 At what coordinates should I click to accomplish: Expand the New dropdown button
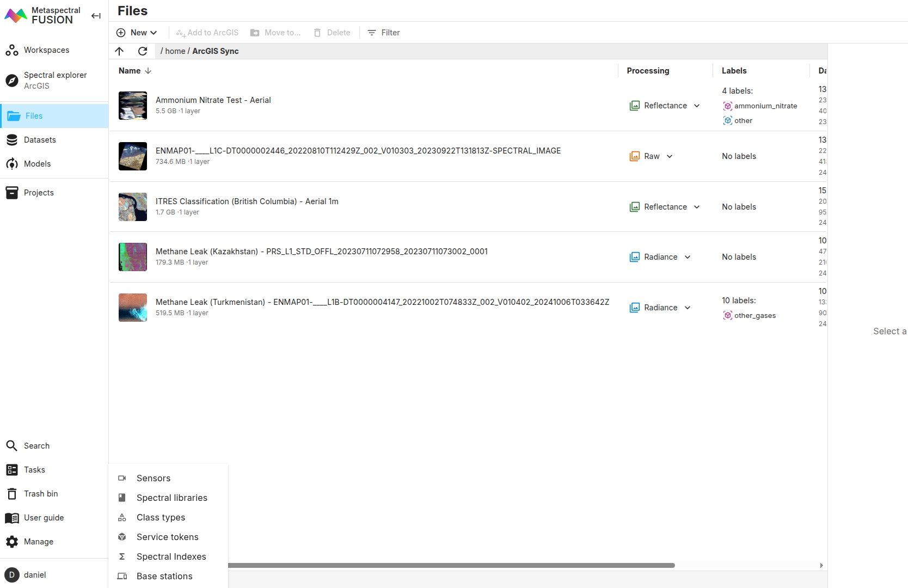tap(137, 33)
